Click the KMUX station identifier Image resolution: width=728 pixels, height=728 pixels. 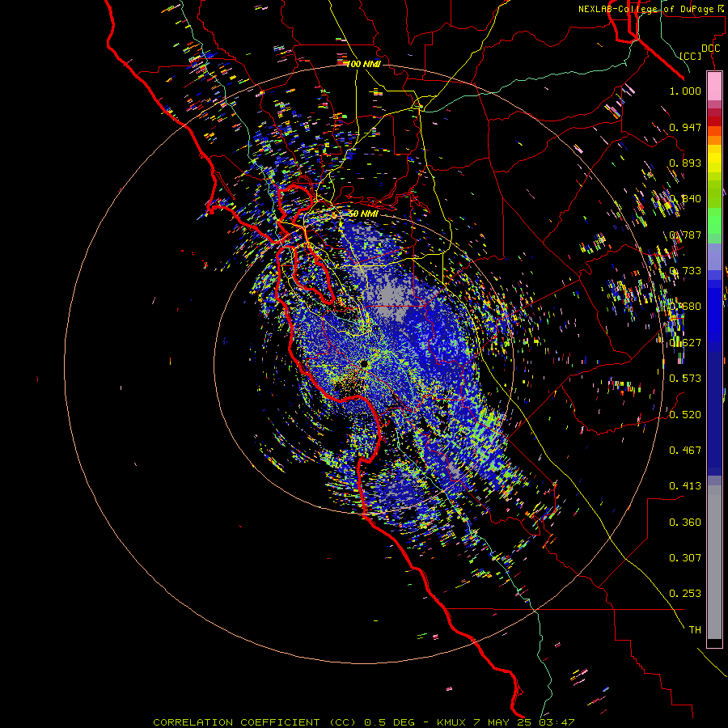453,722
